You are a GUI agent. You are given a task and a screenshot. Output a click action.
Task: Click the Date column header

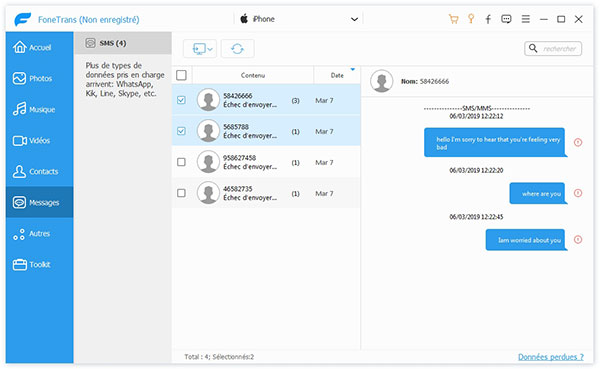point(337,75)
